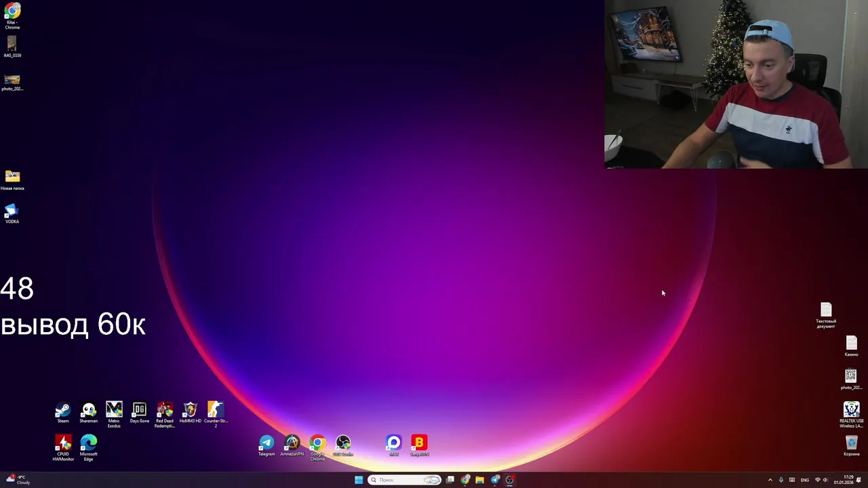Click the microphone tray icon
This screenshot has width=868, height=488.
[x=781, y=480]
